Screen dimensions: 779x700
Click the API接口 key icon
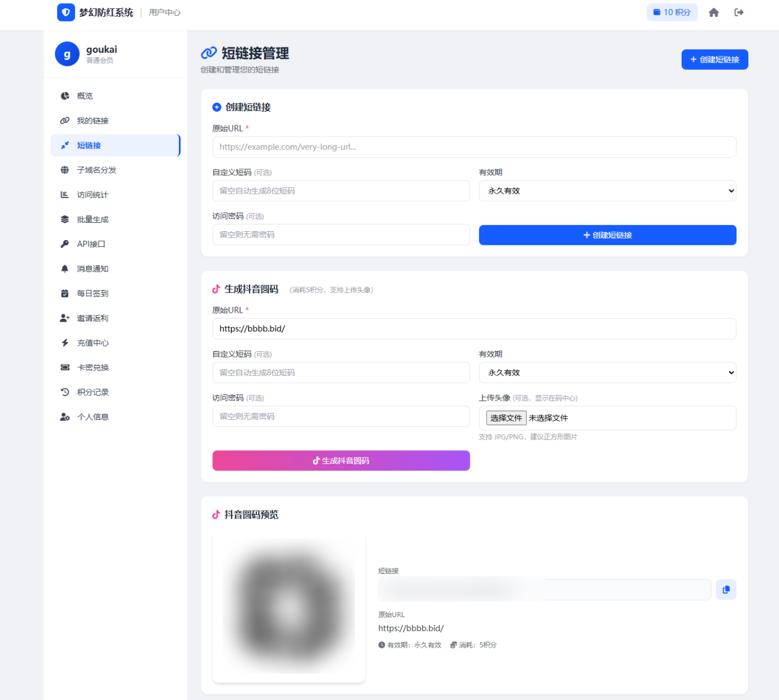65,244
